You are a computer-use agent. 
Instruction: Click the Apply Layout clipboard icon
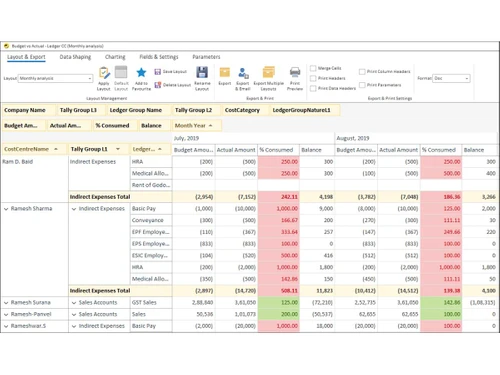click(x=104, y=72)
